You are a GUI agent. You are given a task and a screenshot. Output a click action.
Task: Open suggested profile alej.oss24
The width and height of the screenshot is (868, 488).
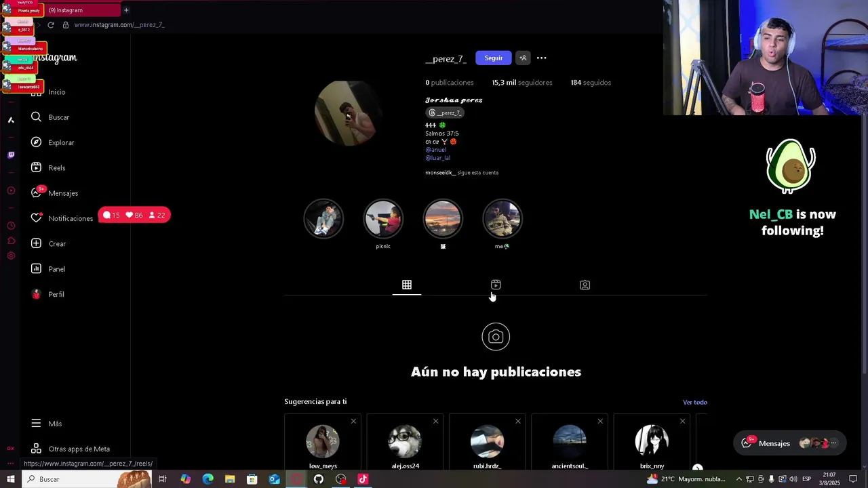(405, 442)
